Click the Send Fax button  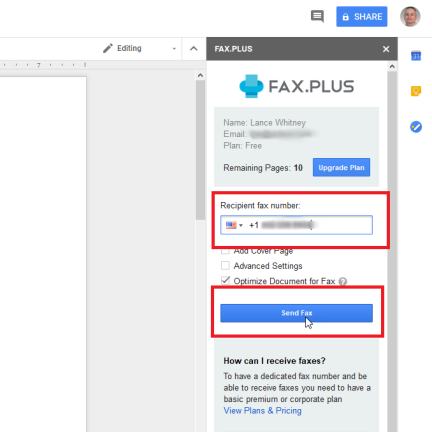[296, 313]
